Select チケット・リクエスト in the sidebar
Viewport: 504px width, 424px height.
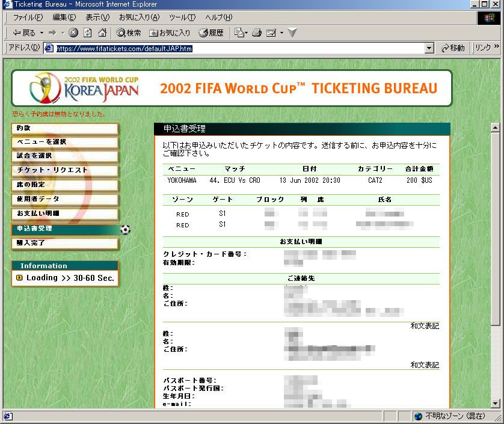[x=65, y=170]
